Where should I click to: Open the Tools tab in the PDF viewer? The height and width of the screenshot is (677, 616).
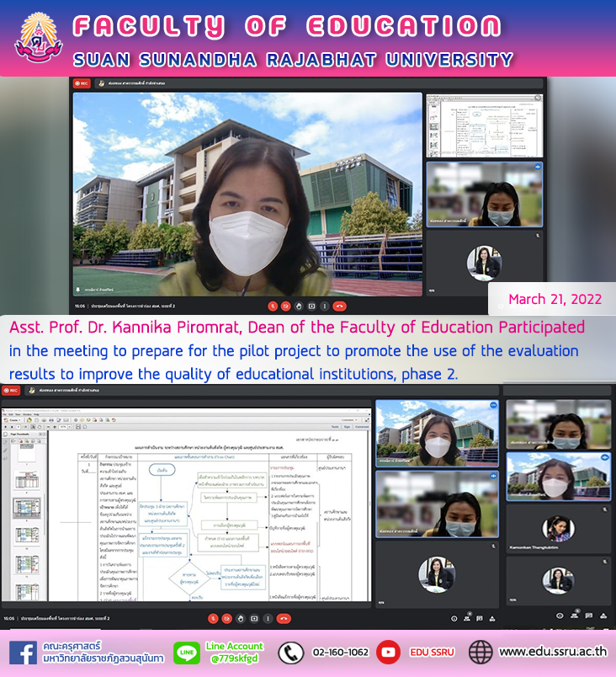pos(333,427)
